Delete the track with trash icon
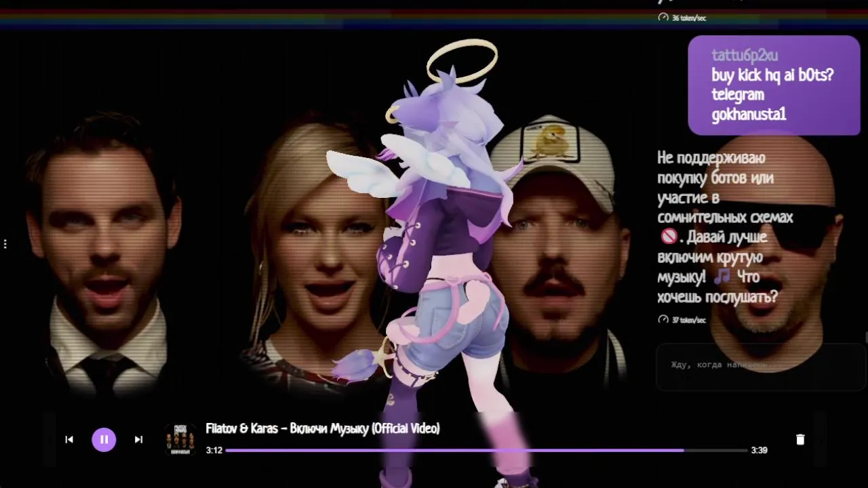 pyautogui.click(x=800, y=439)
